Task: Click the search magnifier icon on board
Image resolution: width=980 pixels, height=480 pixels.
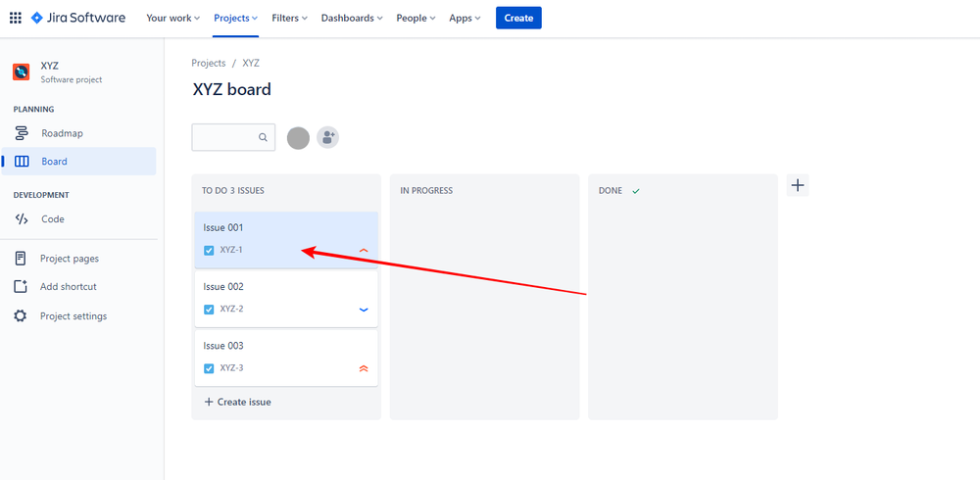Action: [263, 137]
